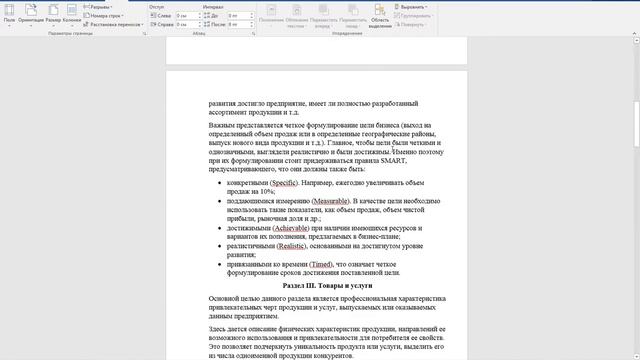Click the Переместить вперед button

[x=324, y=16]
